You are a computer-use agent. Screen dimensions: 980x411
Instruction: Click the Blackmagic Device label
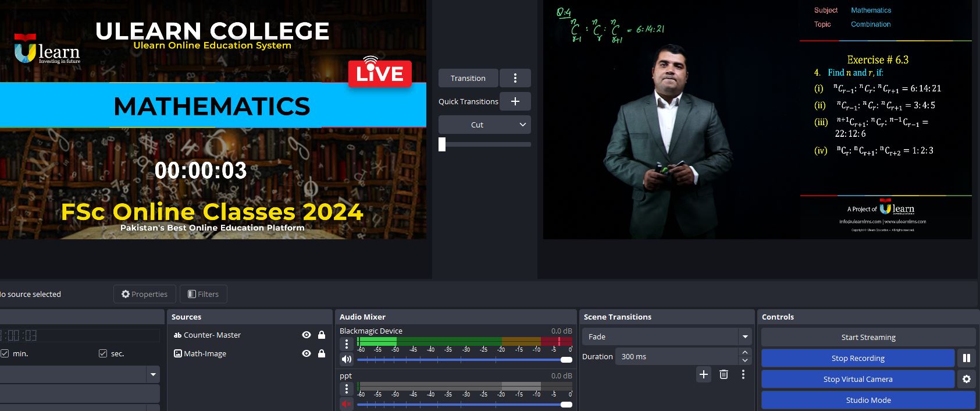click(371, 331)
